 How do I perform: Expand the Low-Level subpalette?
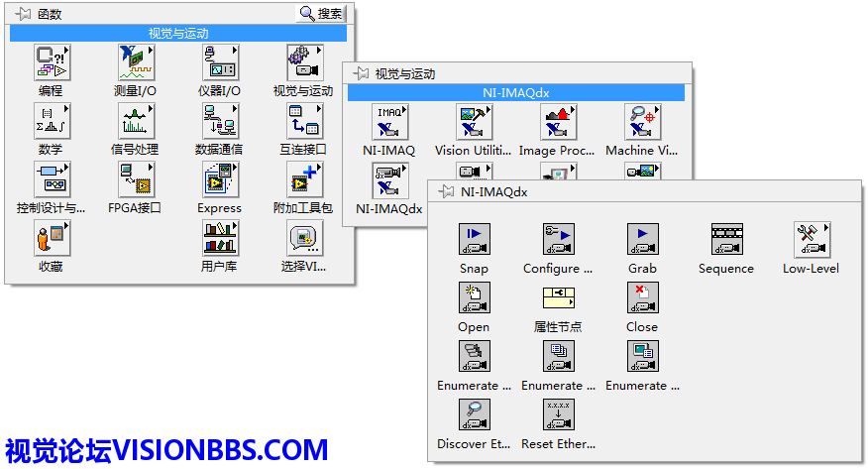pyautogui.click(x=811, y=239)
